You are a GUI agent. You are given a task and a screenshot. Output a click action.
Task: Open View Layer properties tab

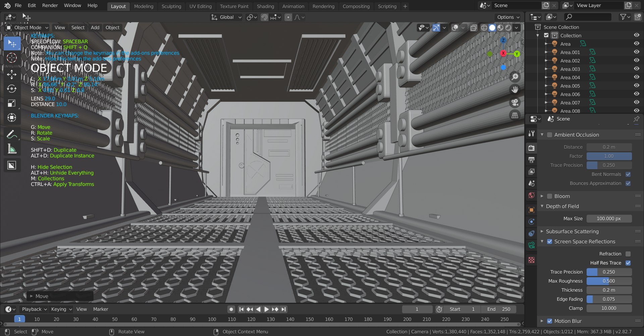pos(531,172)
